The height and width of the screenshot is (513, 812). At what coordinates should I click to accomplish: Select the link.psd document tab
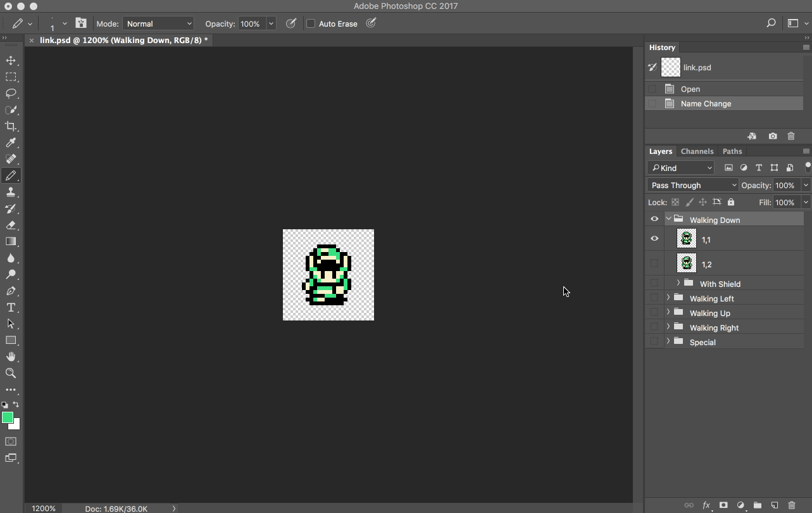(x=123, y=40)
